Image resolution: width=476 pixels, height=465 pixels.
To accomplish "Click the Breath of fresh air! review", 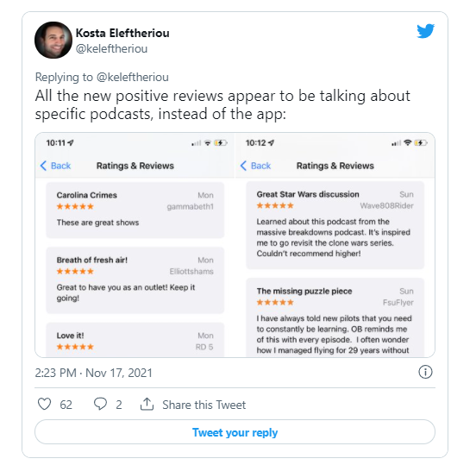I will (135, 280).
